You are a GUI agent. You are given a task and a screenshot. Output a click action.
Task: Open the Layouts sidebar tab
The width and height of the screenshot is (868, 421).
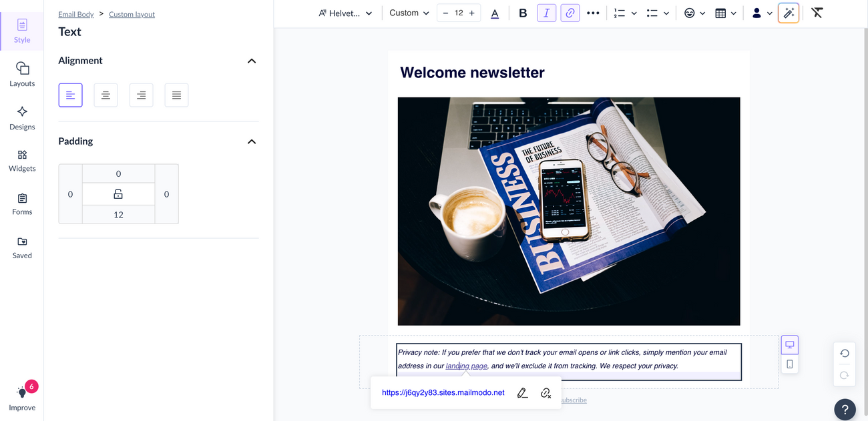[22, 74]
